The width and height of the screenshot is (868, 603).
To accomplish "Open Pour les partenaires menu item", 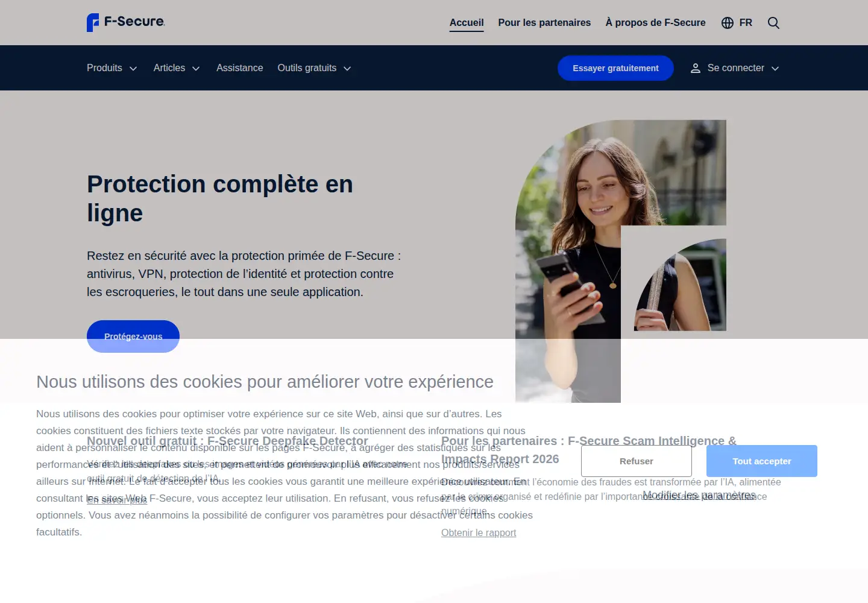I will pos(544,23).
